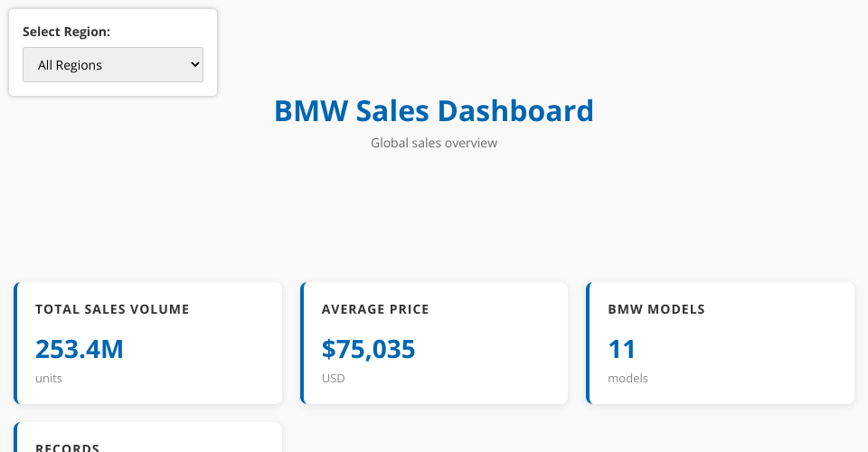The image size is (868, 452).
Task: Click the "Select Region:" label
Action: click(66, 32)
